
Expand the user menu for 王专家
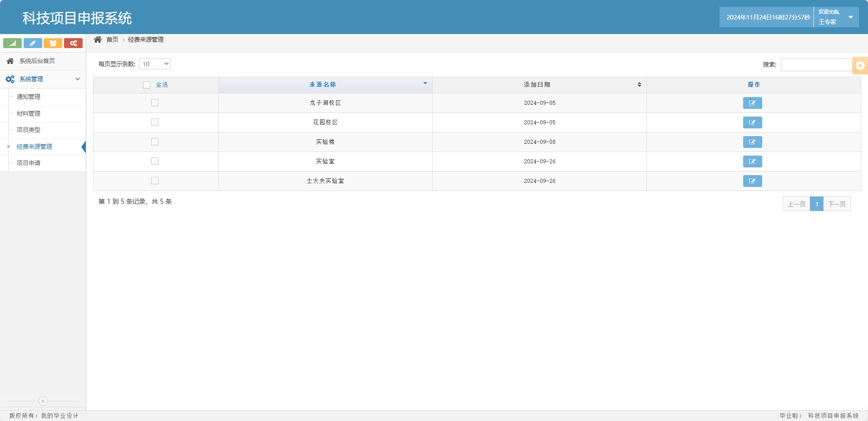pos(850,17)
